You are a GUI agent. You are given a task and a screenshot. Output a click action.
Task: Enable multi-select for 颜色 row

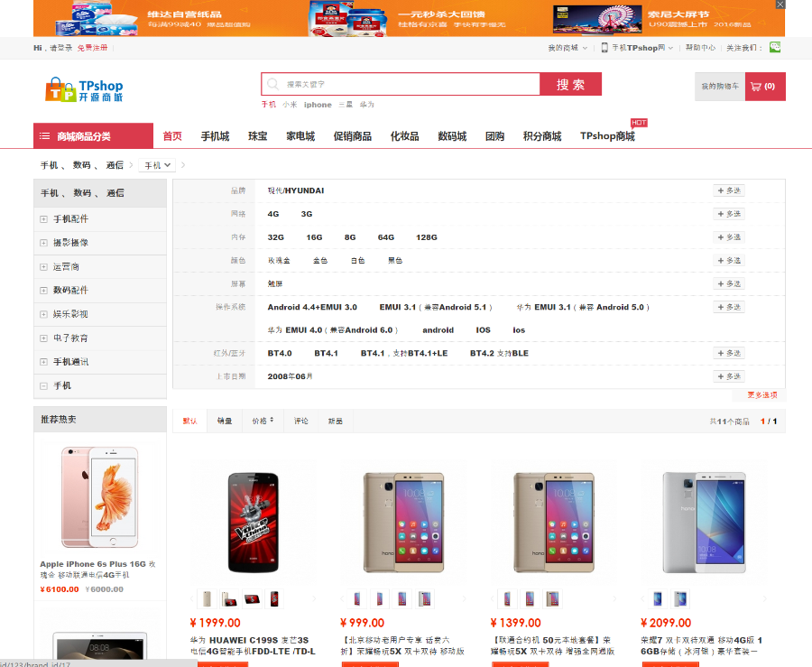click(729, 261)
